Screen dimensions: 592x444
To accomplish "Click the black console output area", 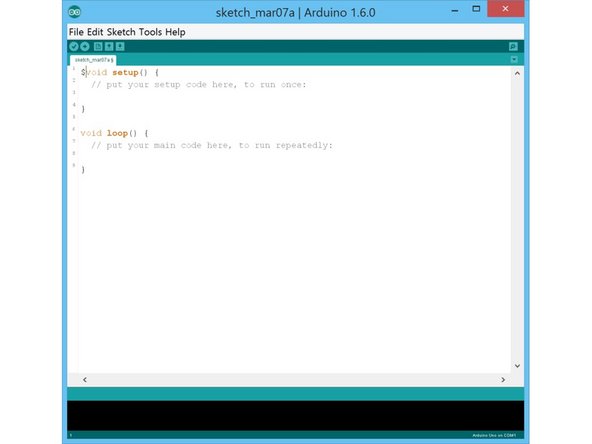I will 296,415.
